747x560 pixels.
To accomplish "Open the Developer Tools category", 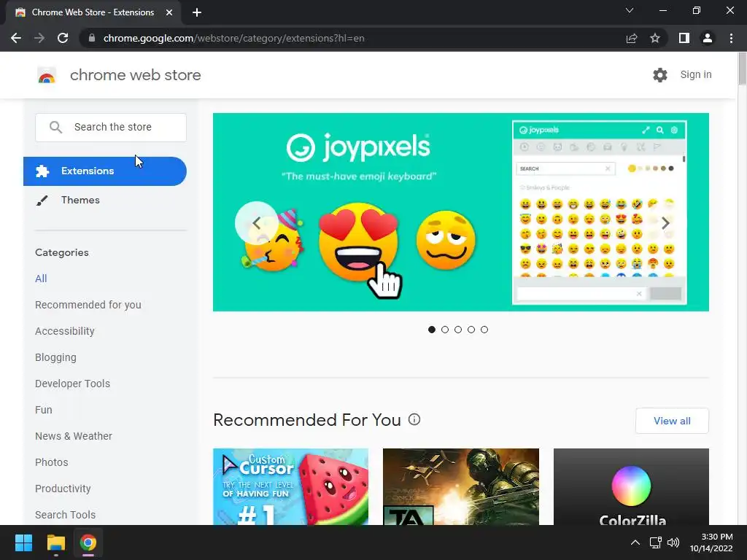I will tap(72, 384).
